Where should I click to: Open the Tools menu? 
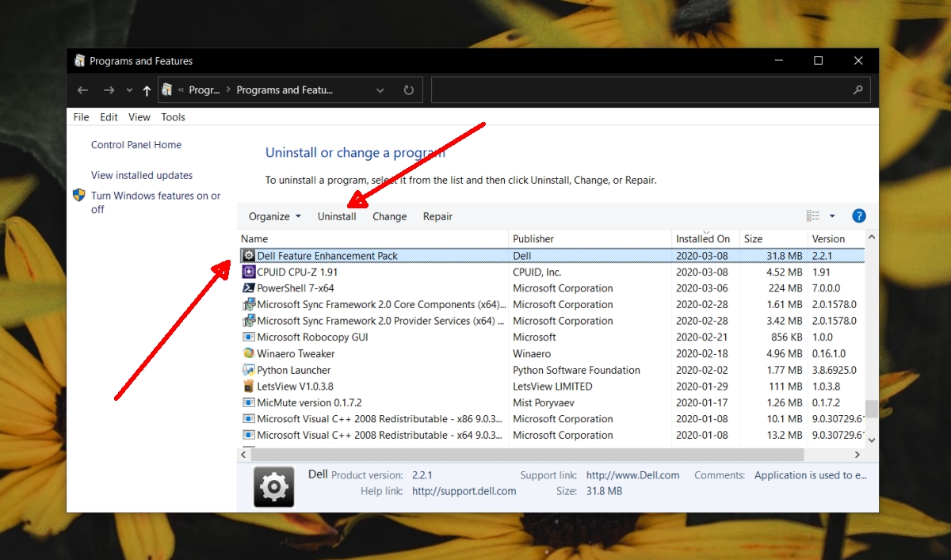173,116
